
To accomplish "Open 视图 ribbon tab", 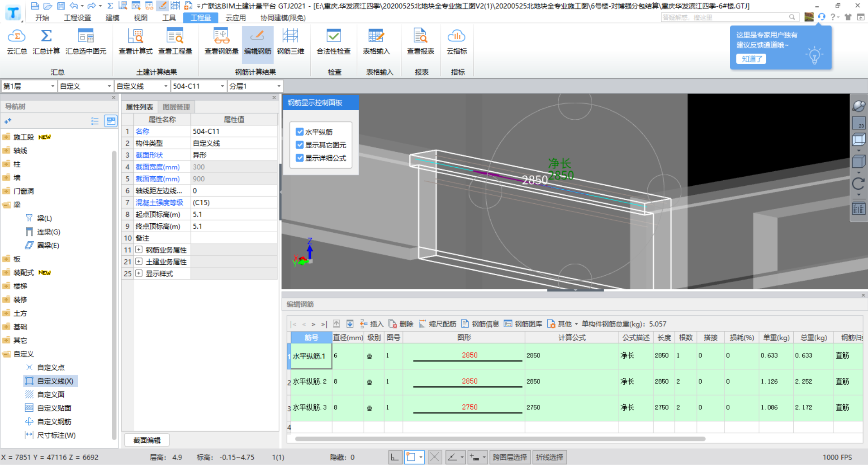I will [x=141, y=18].
